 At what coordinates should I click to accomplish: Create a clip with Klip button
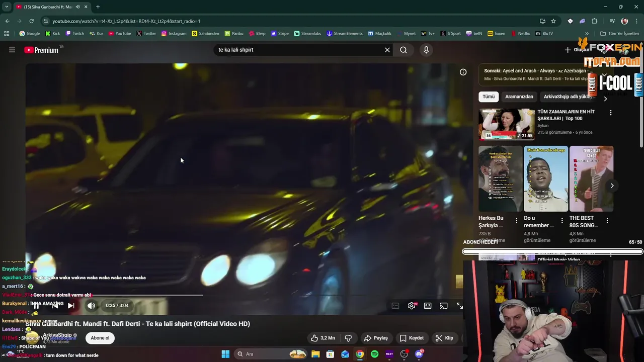pos(444,338)
